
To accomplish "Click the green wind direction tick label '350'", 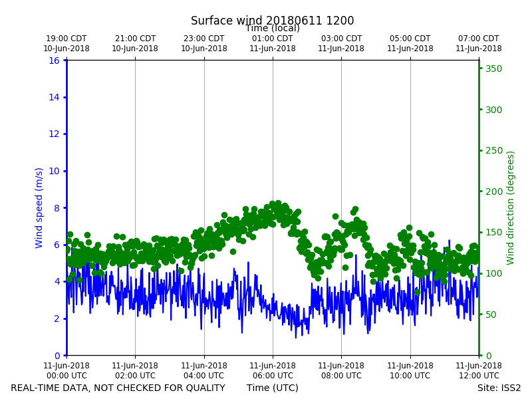I will [493, 68].
